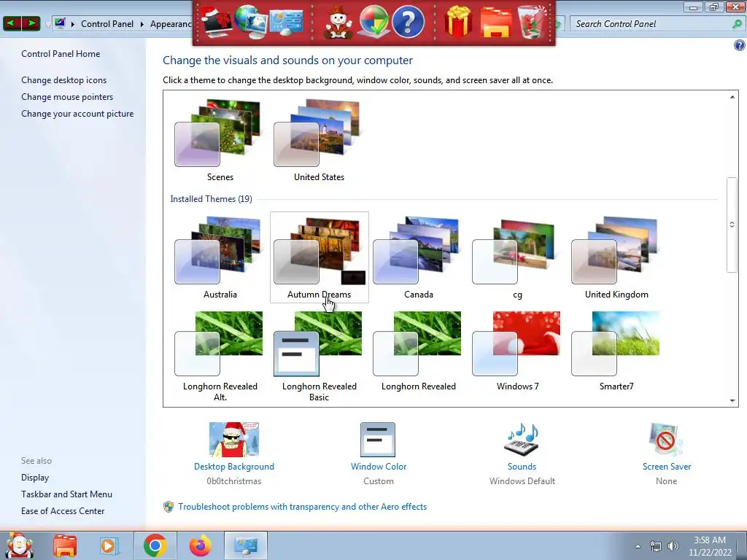This screenshot has width=747, height=560.
Task: Select the cg theme
Action: click(x=517, y=257)
